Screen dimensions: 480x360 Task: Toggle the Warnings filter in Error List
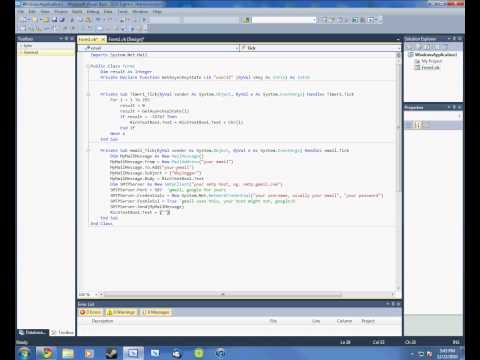(x=121, y=312)
